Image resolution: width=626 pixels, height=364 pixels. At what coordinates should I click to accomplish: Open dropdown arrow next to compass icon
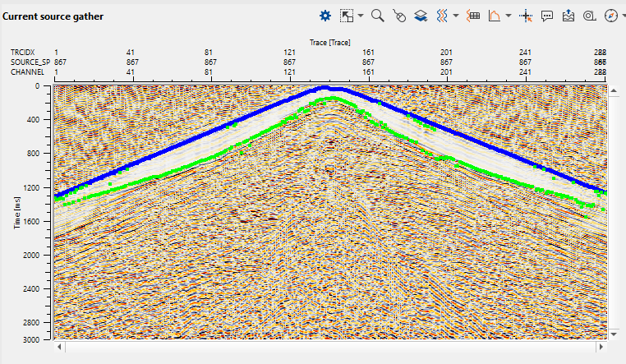pos(622,16)
